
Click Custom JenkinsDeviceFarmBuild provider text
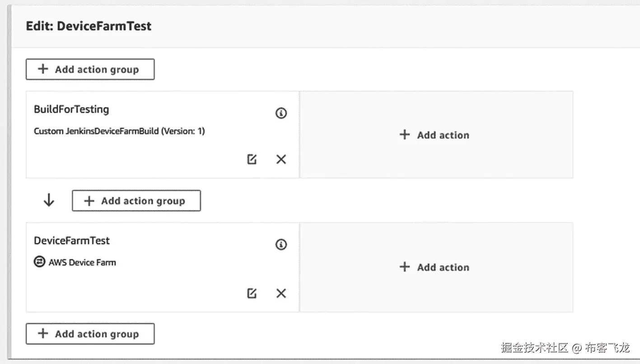[119, 131]
